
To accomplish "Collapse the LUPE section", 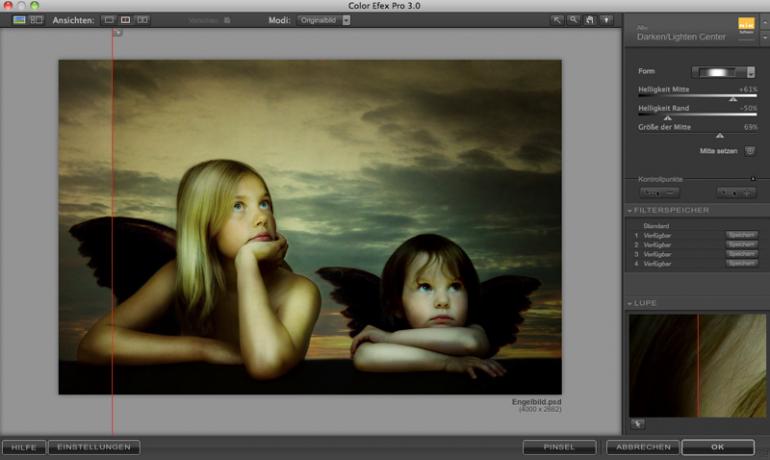I will coord(630,303).
